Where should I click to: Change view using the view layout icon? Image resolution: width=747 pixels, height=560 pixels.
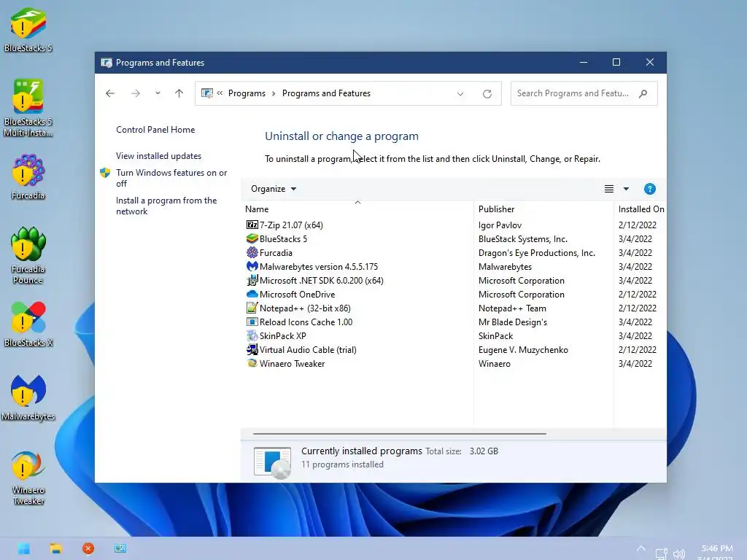(609, 189)
